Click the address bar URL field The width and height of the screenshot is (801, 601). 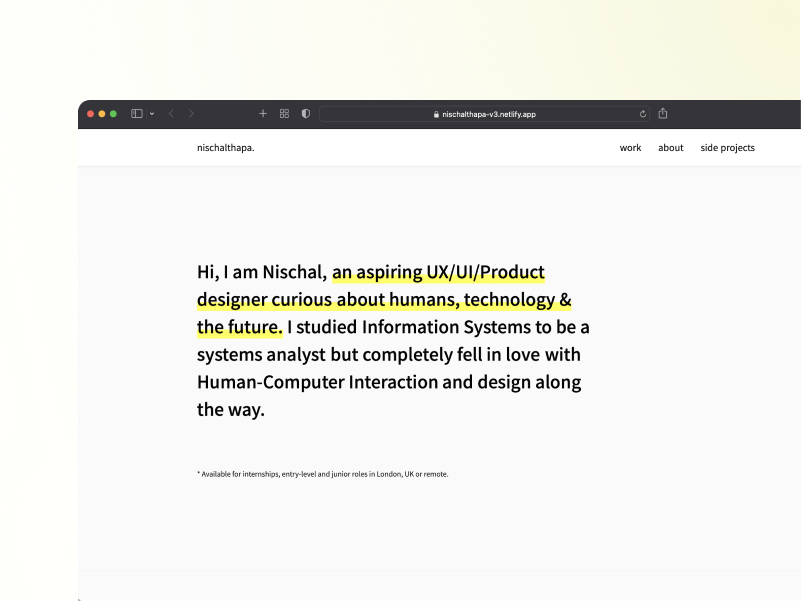tap(488, 114)
